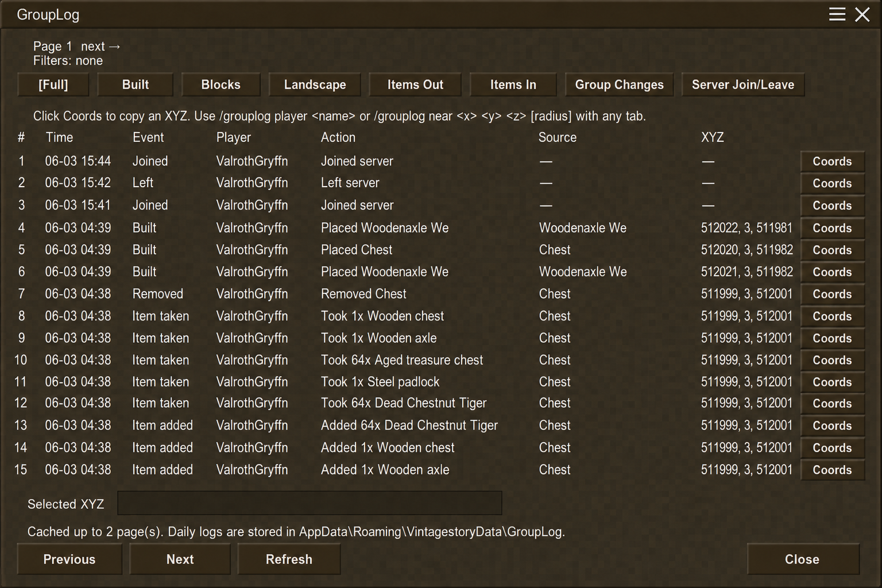Screen dimensions: 882x588
Task: Refresh the group log list
Action: [x=289, y=559]
